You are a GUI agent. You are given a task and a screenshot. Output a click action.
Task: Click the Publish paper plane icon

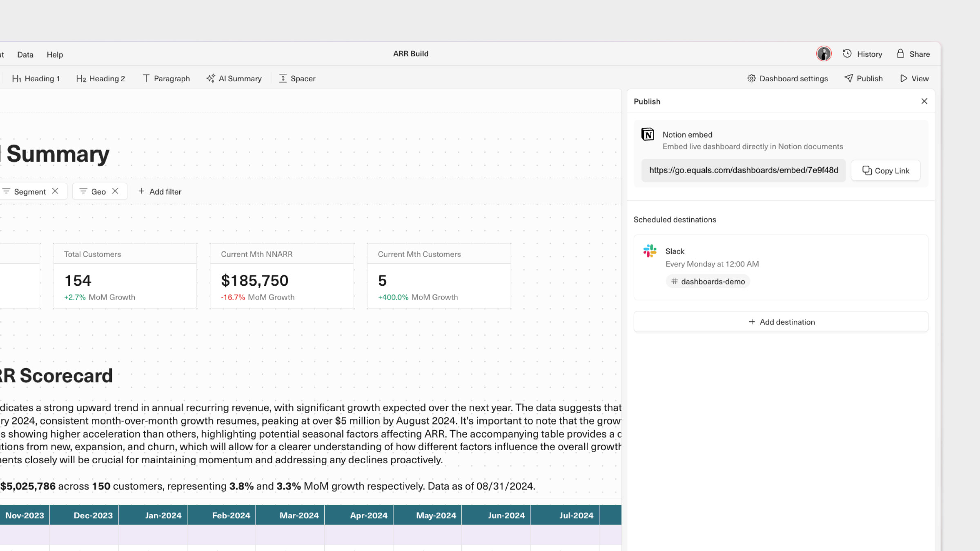[x=849, y=78]
